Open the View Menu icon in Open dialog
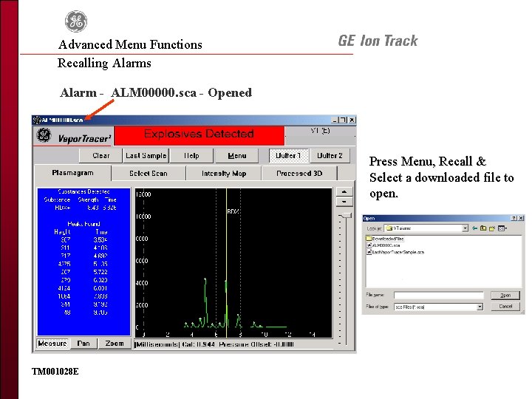 pyautogui.click(x=502, y=228)
